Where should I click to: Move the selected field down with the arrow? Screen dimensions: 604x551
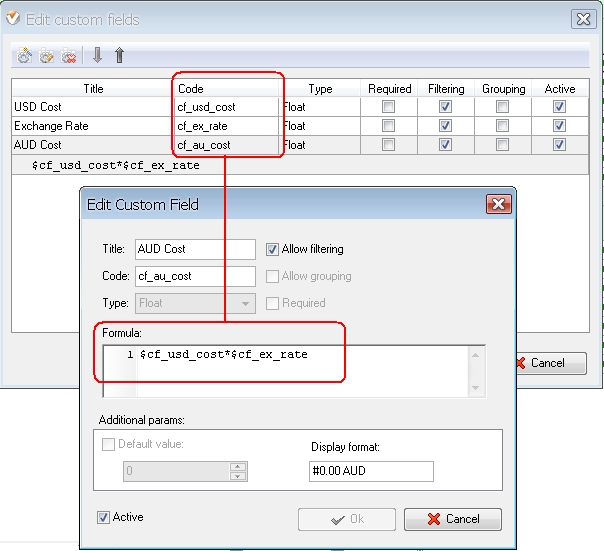(98, 56)
